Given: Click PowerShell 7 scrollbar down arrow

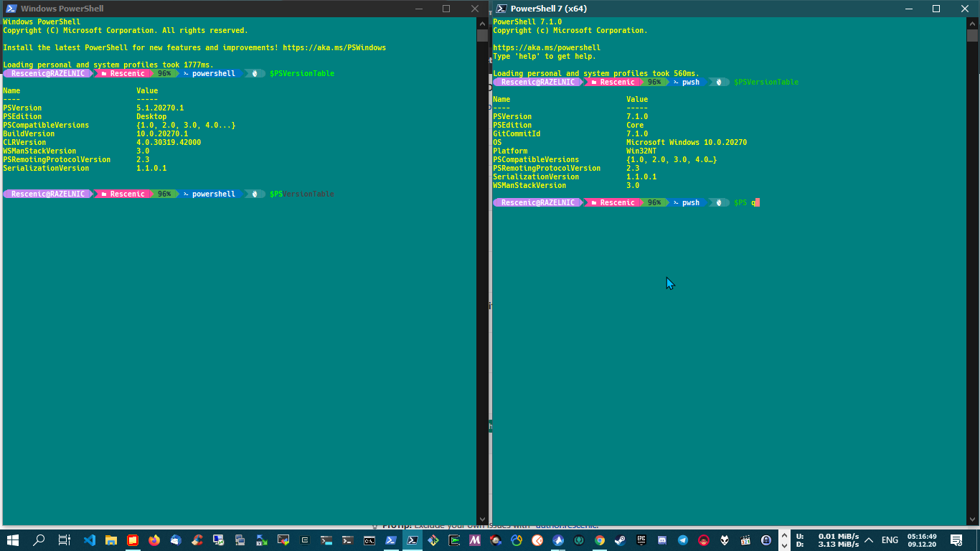Looking at the screenshot, I should [972, 519].
